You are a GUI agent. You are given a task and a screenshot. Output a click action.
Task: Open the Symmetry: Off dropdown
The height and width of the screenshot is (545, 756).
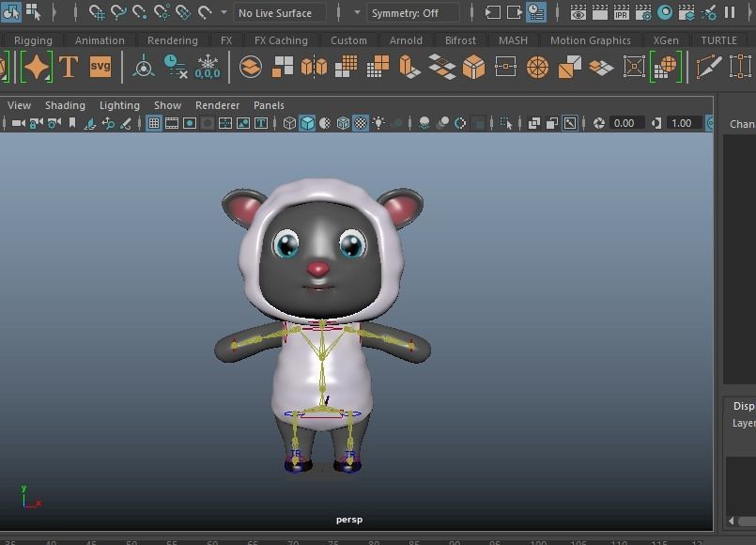(413, 13)
